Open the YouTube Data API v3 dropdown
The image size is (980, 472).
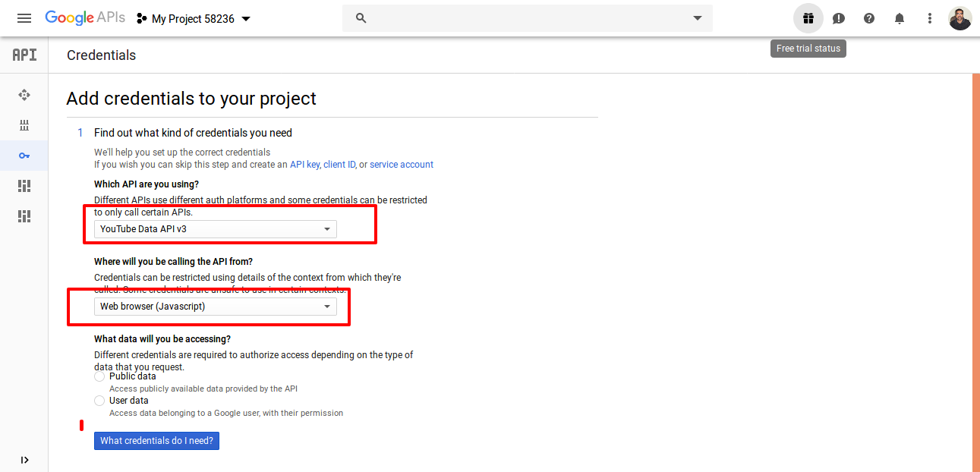point(216,229)
